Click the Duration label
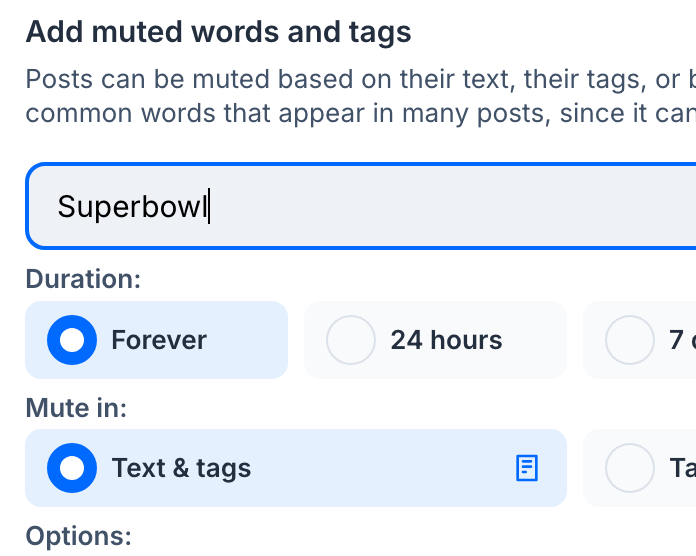The width and height of the screenshot is (696, 556). coord(83,279)
